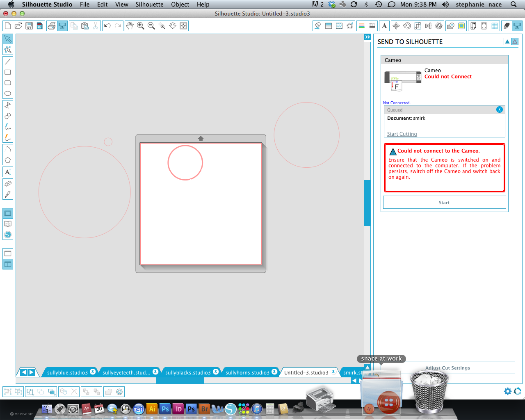Viewport: 525px width, 420px height.
Task: Open the Trace window
Action: [x=461, y=26]
